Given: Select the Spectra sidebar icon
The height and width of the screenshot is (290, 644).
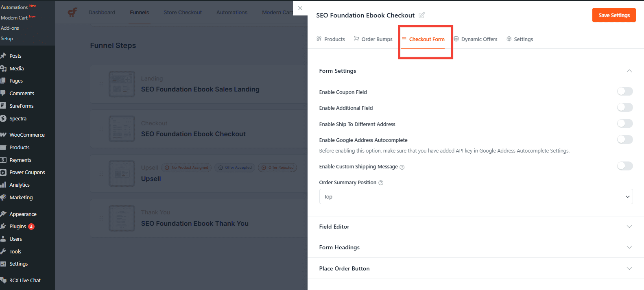Looking at the screenshot, I should pos(5,118).
